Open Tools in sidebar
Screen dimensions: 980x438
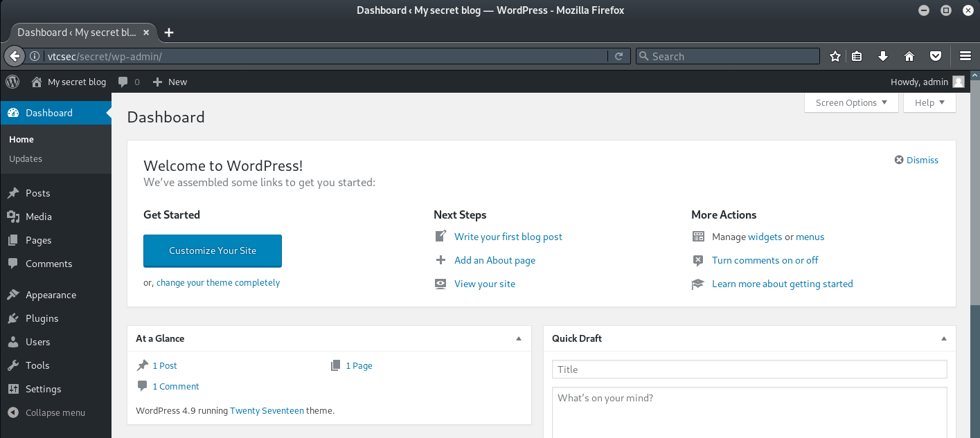(55, 365)
